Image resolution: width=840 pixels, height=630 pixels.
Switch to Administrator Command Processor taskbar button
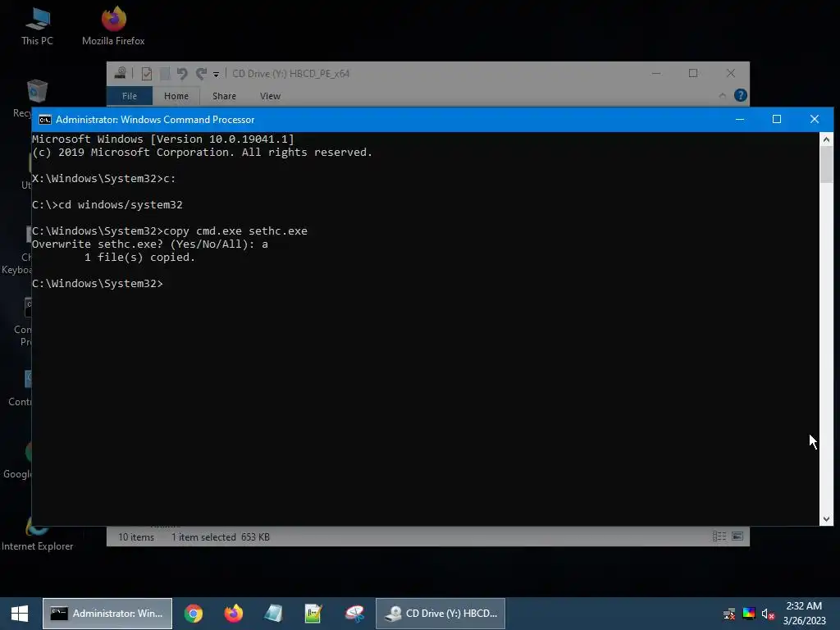[107, 614]
